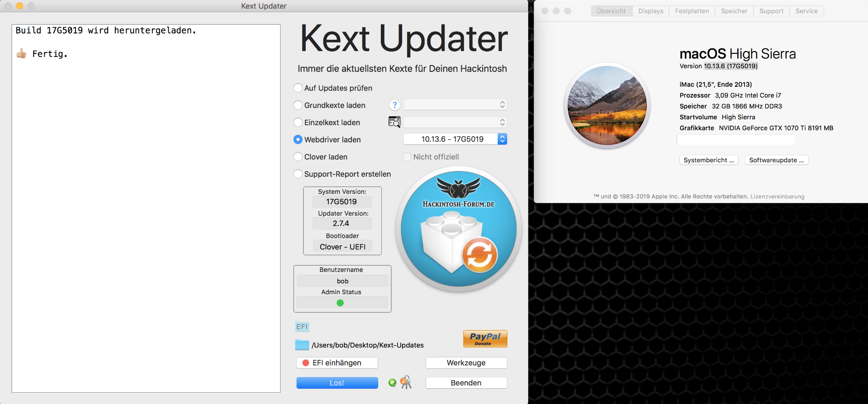This screenshot has height=404, width=868.
Task: Click the kext search icon beside Einzelkext laden
Action: click(x=394, y=122)
